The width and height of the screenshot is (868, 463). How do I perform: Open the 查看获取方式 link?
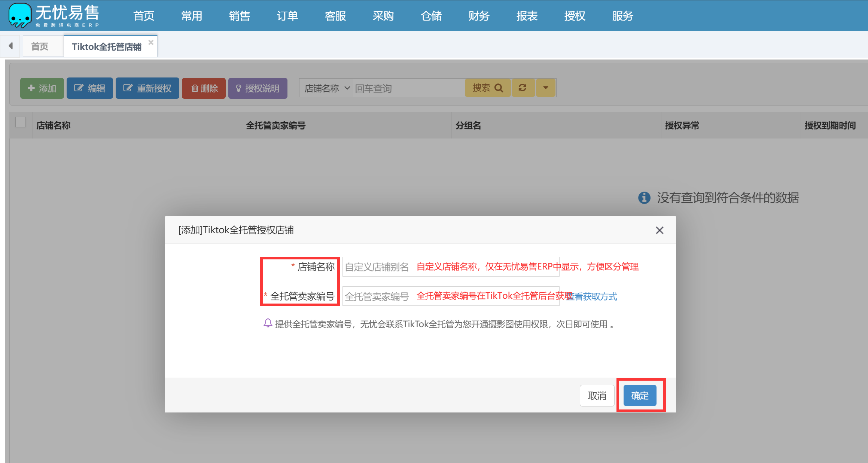(592, 296)
